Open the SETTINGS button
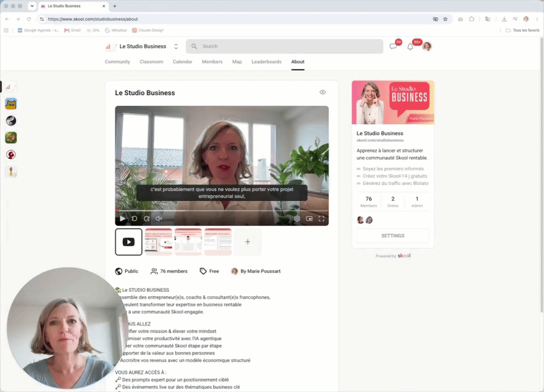 pyautogui.click(x=392, y=236)
